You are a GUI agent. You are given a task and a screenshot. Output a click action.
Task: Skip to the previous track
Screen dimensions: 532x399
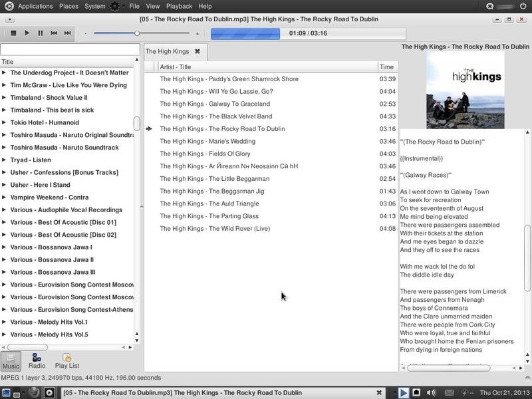click(54, 33)
